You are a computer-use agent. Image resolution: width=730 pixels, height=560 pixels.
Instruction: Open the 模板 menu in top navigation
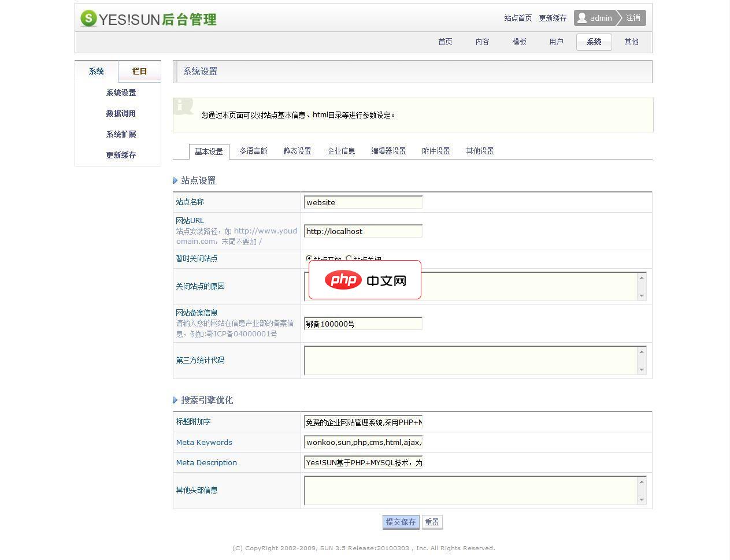pyautogui.click(x=518, y=42)
